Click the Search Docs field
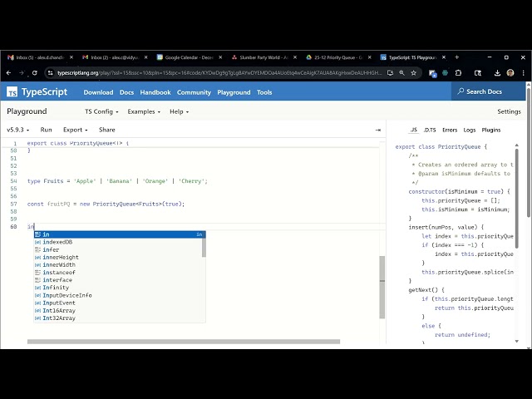 coord(488,91)
